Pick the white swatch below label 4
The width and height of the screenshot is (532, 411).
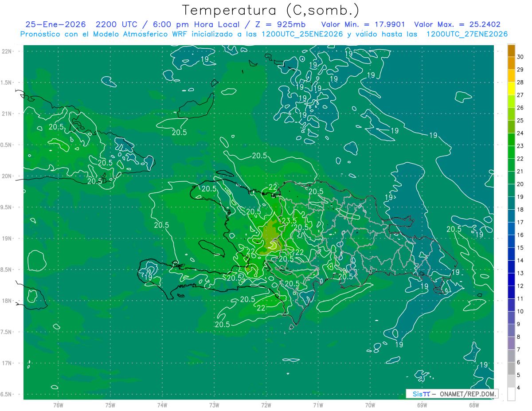click(511, 394)
